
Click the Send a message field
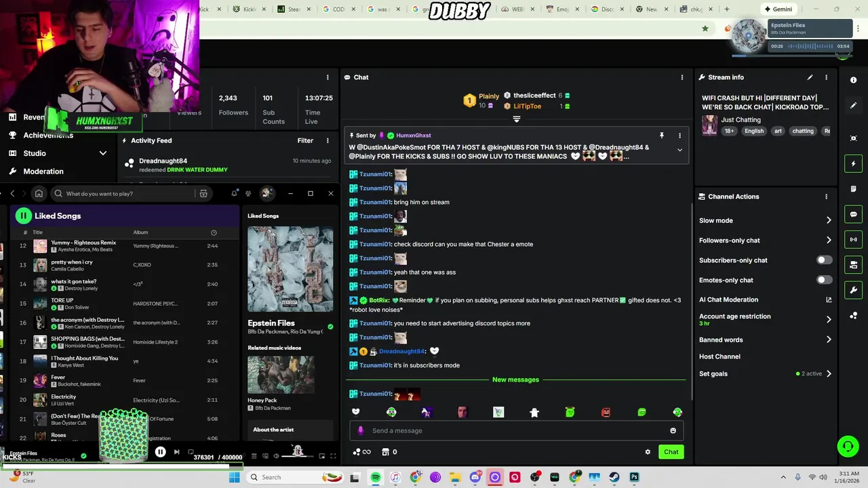(515, 430)
